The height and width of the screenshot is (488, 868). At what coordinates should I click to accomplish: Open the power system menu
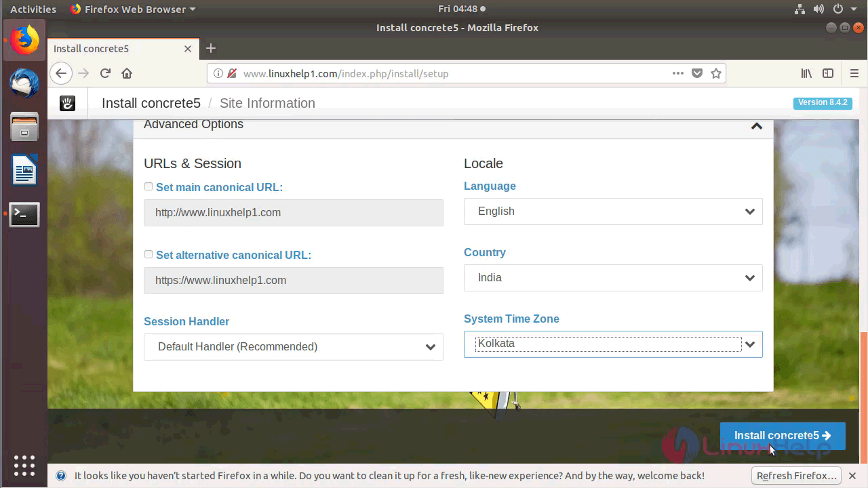pyautogui.click(x=844, y=9)
